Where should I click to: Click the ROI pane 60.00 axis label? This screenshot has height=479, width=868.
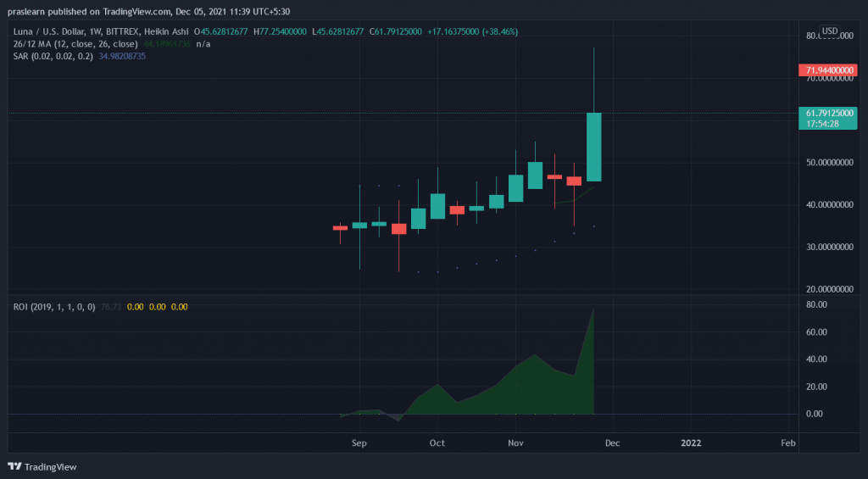point(815,332)
